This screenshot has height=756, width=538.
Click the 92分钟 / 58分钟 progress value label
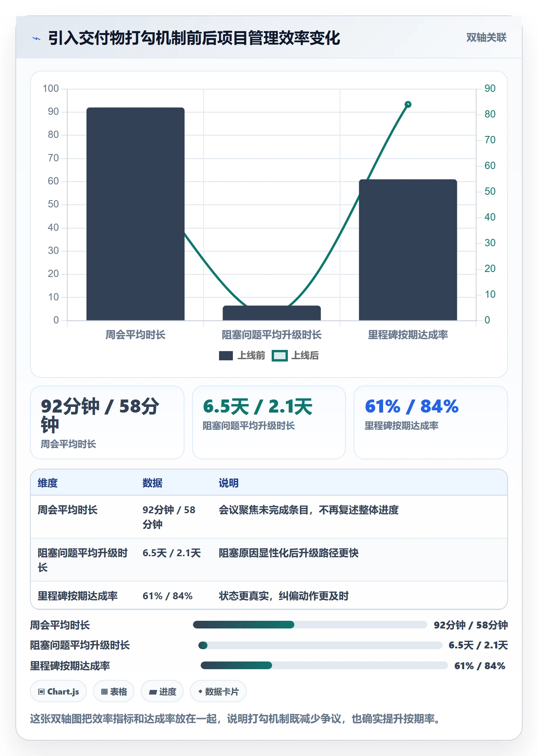pos(471,625)
